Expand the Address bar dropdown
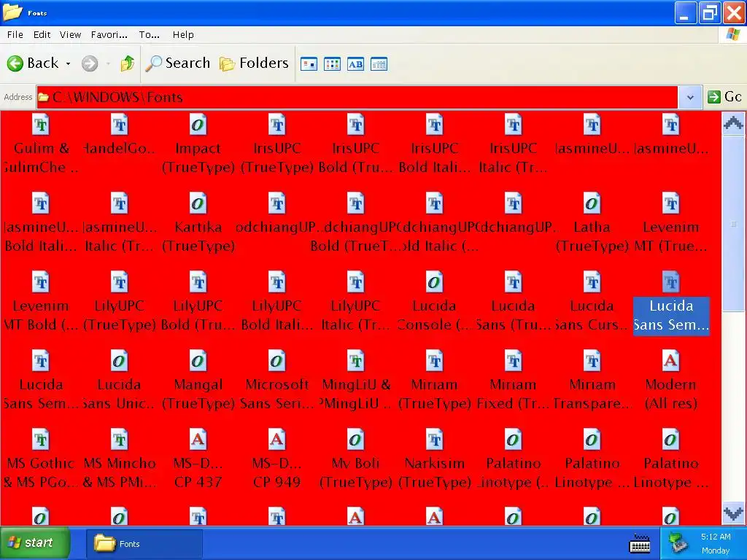747x560 pixels. pos(690,97)
